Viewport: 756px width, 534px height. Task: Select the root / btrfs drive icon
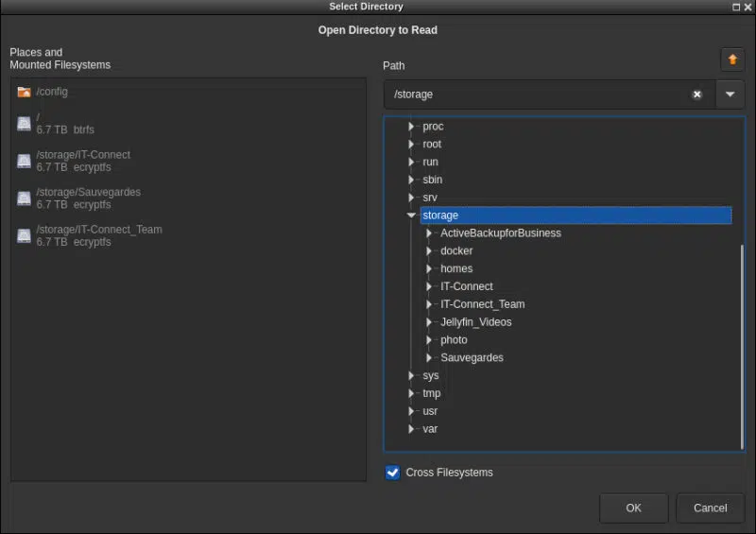coord(24,124)
